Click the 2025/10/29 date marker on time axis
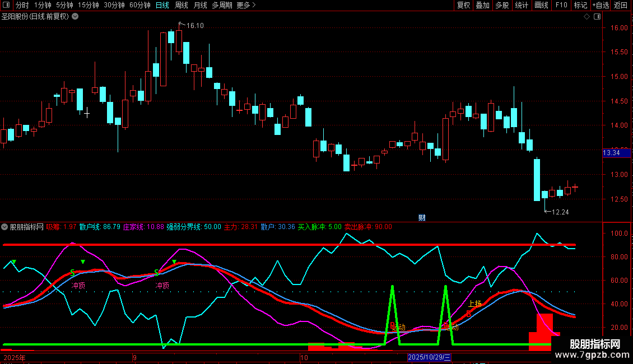The image size is (633, 364). 429,357
